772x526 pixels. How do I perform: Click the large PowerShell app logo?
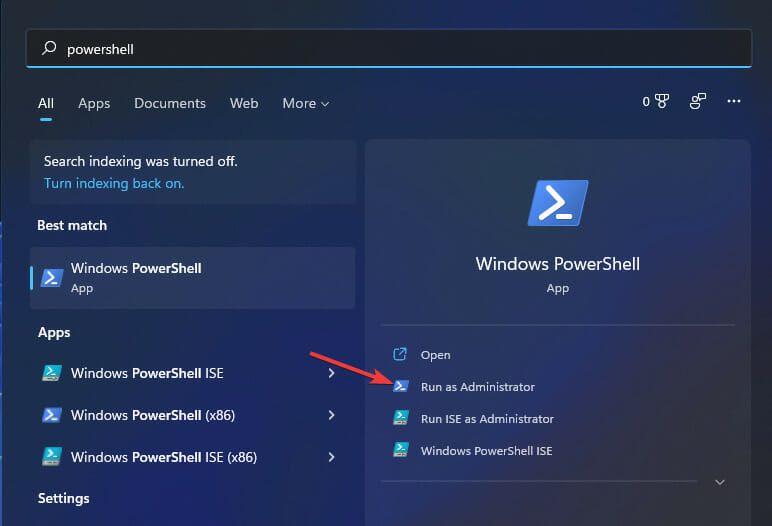[x=558, y=203]
